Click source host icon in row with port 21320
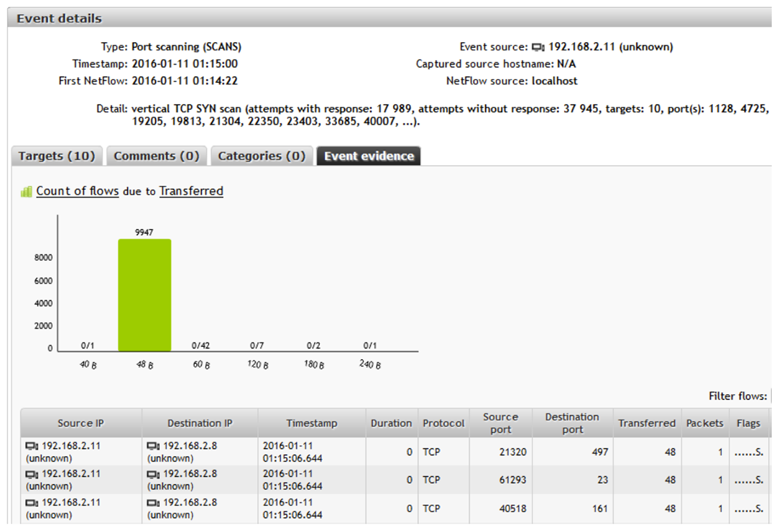This screenshot has width=777, height=532. pyautogui.click(x=32, y=446)
